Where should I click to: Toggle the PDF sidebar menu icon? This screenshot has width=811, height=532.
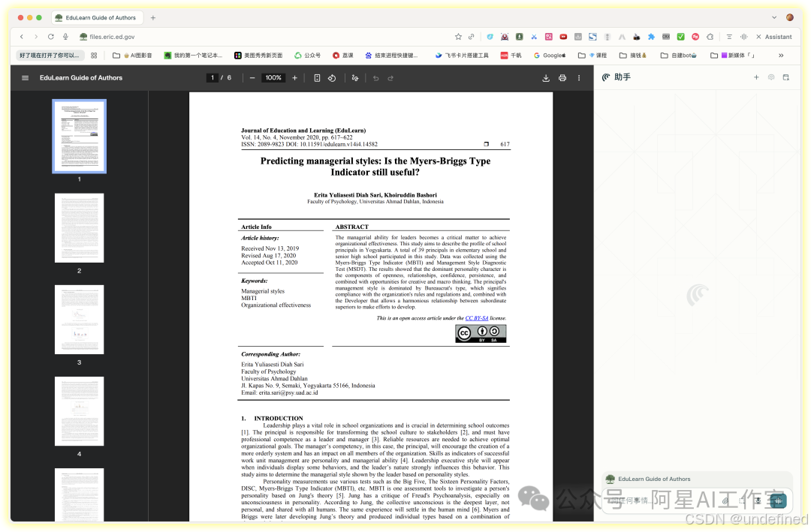25,78
